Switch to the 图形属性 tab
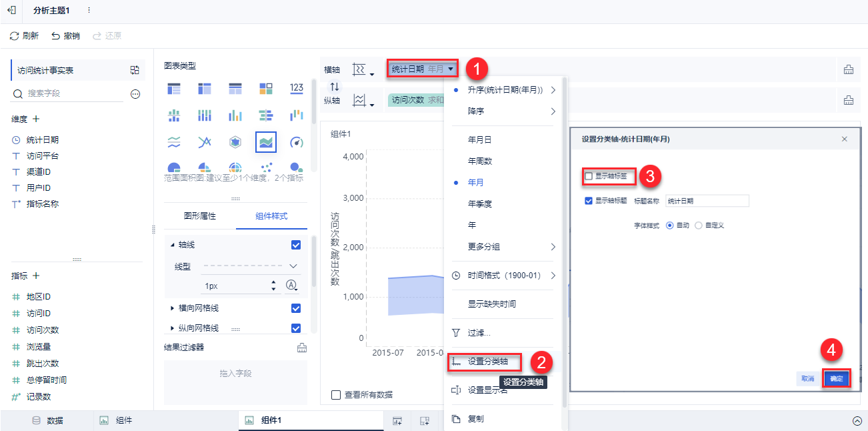Screen dimensions: 868x431 click(200, 216)
